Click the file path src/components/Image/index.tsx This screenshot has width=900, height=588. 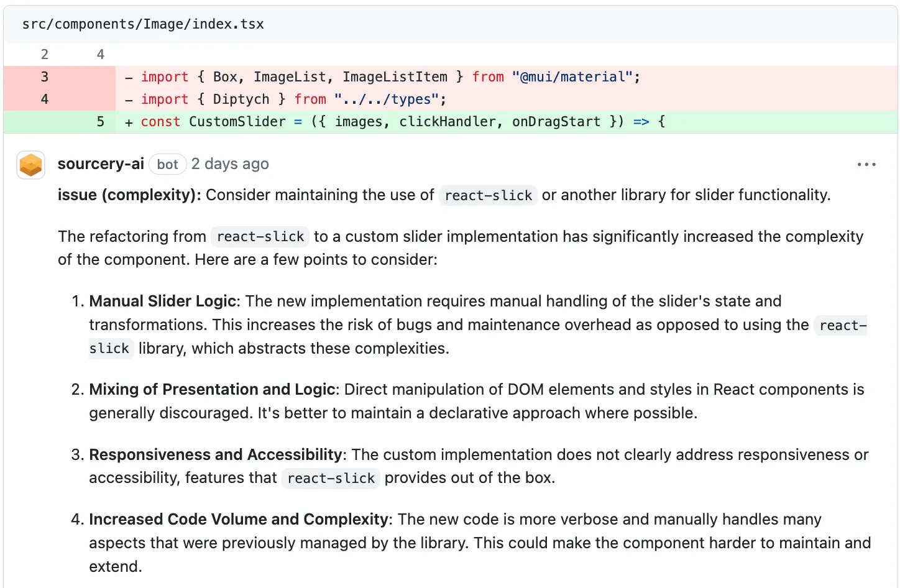142,24
